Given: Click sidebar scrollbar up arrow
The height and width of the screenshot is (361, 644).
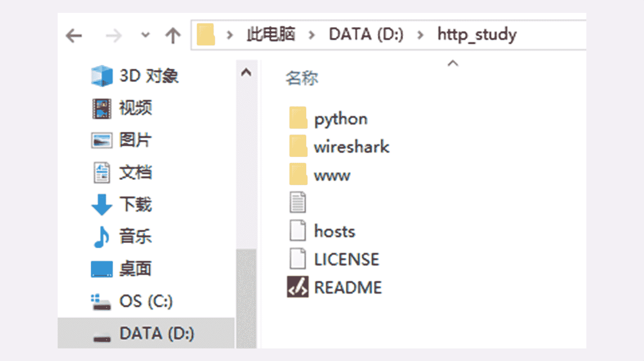Looking at the screenshot, I should pos(246,72).
